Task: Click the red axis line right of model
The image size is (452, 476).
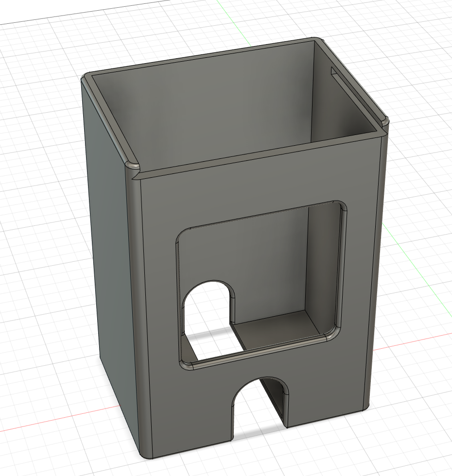Action: click(412, 341)
